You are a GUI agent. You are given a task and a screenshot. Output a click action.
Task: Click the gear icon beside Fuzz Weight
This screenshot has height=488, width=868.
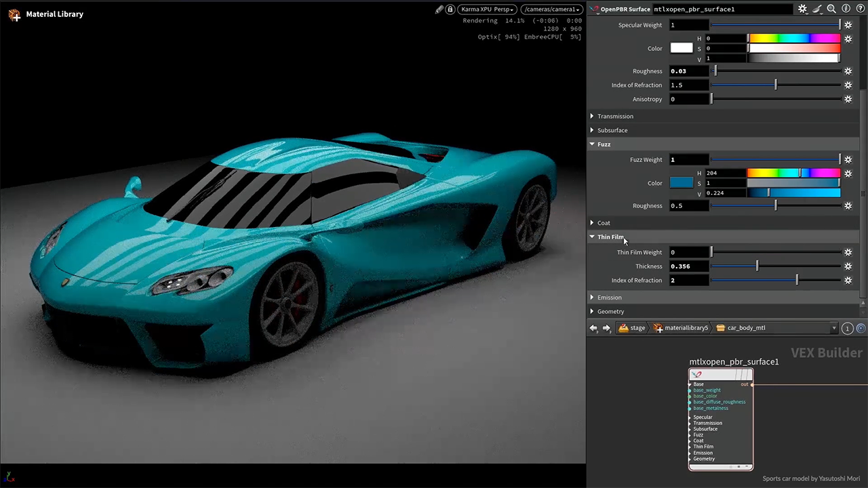point(848,160)
